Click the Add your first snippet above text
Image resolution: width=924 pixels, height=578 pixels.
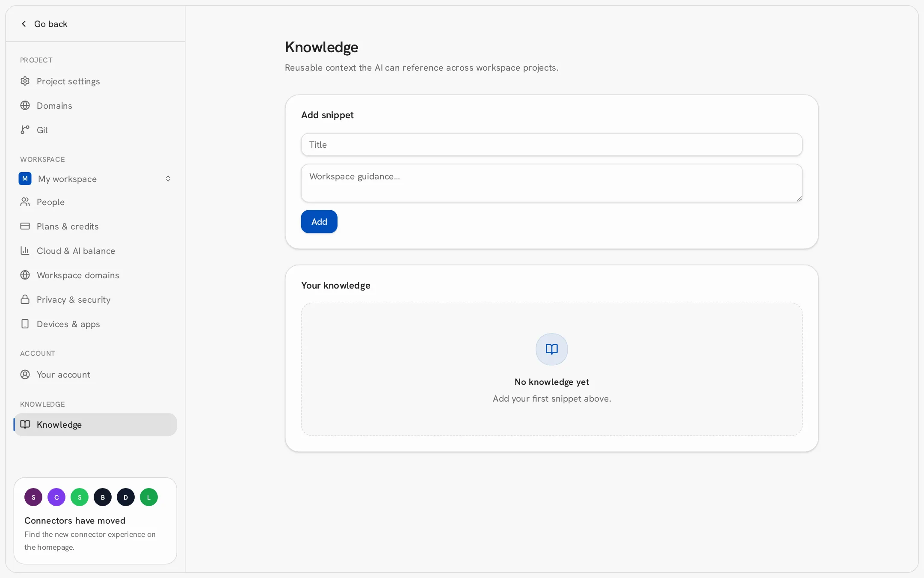552,398
